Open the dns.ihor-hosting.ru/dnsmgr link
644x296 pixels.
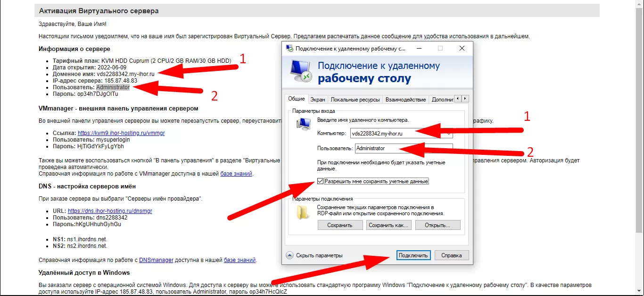tap(110, 211)
